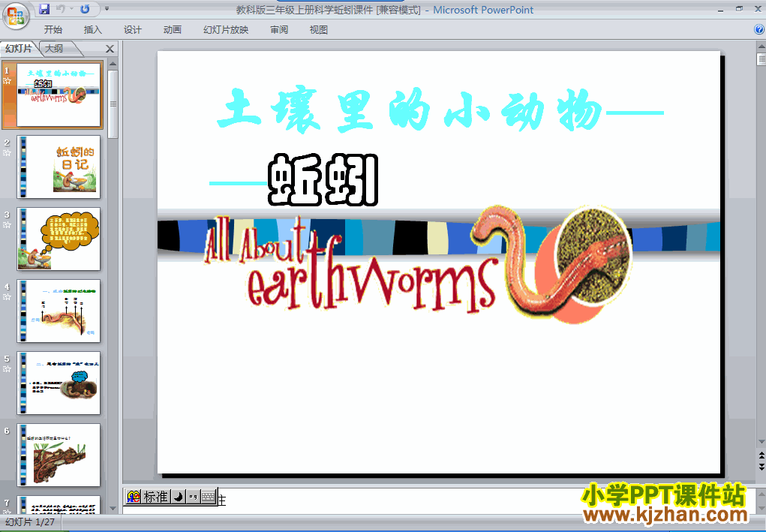766x532 pixels.
Task: Go to next slide double-arrow button
Action: pyautogui.click(x=761, y=467)
